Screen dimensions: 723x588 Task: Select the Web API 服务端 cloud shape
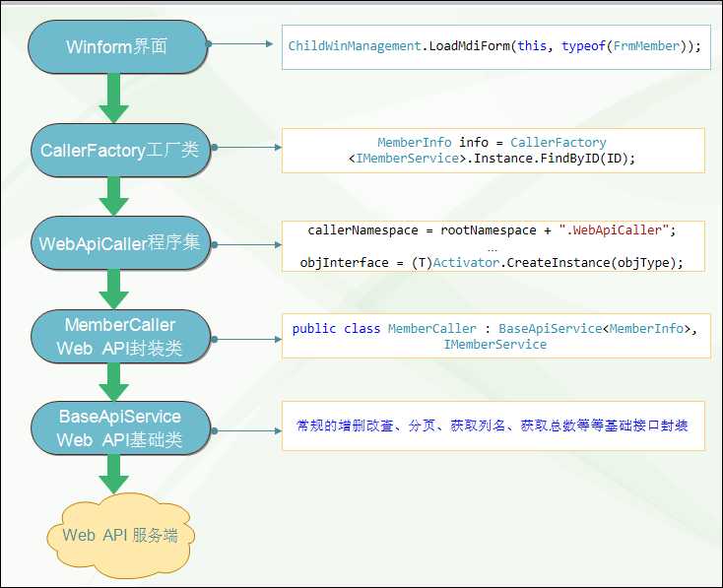(x=120, y=535)
